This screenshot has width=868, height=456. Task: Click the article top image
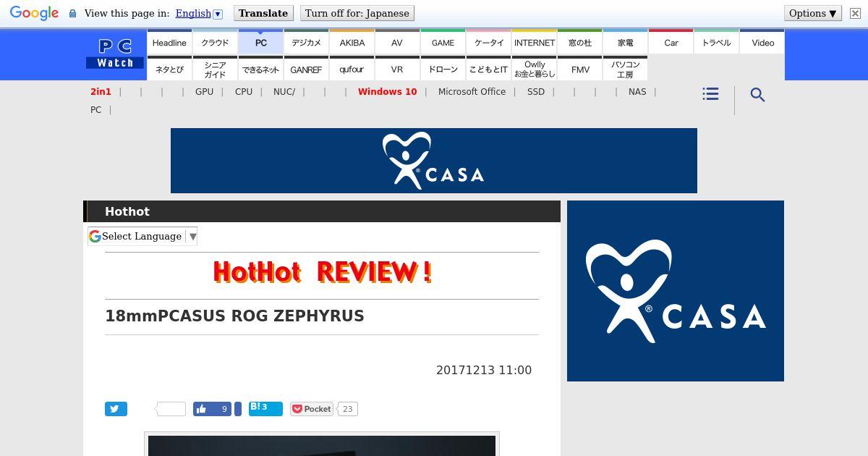322,444
